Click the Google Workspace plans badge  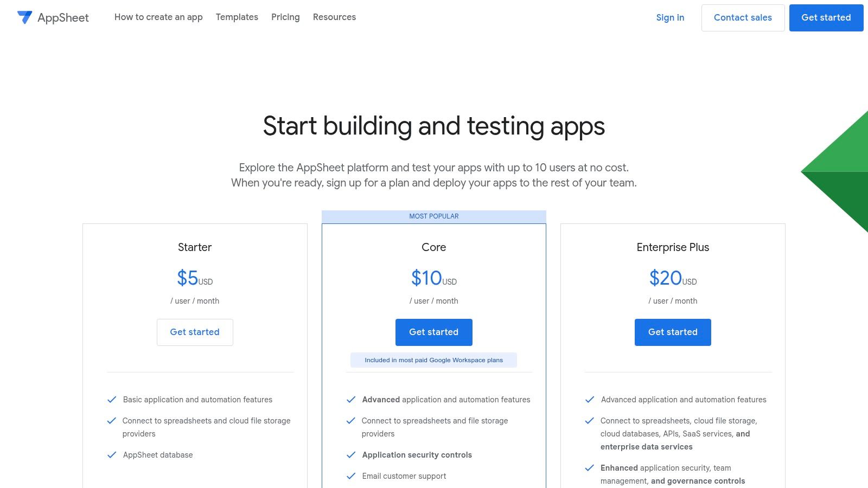433,359
